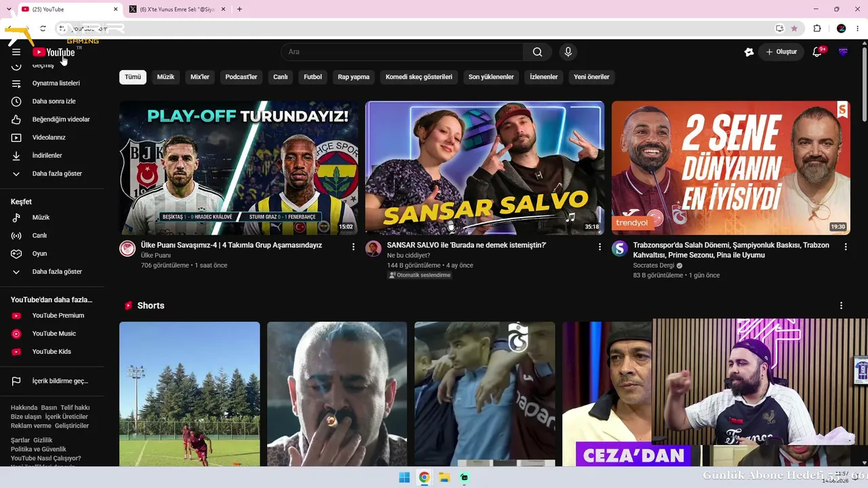Screen dimensions: 868x488
Task: Select the Yeni öneriler filter chip
Action: [x=591, y=77]
